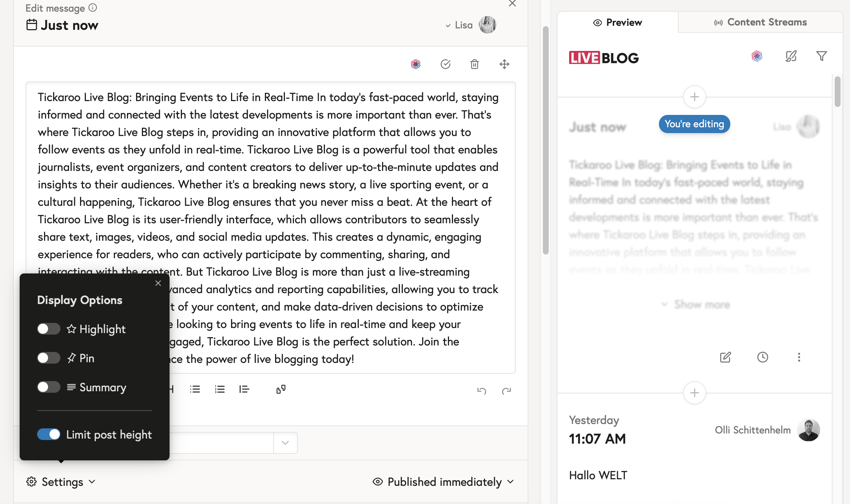This screenshot has width=850, height=504.
Task: Insert a numbered list
Action: click(x=220, y=389)
